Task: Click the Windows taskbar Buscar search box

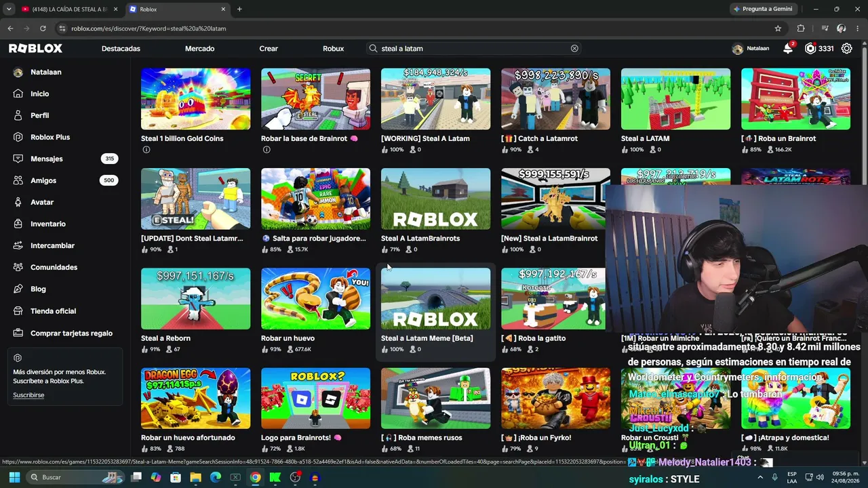Action: pyautogui.click(x=75, y=477)
